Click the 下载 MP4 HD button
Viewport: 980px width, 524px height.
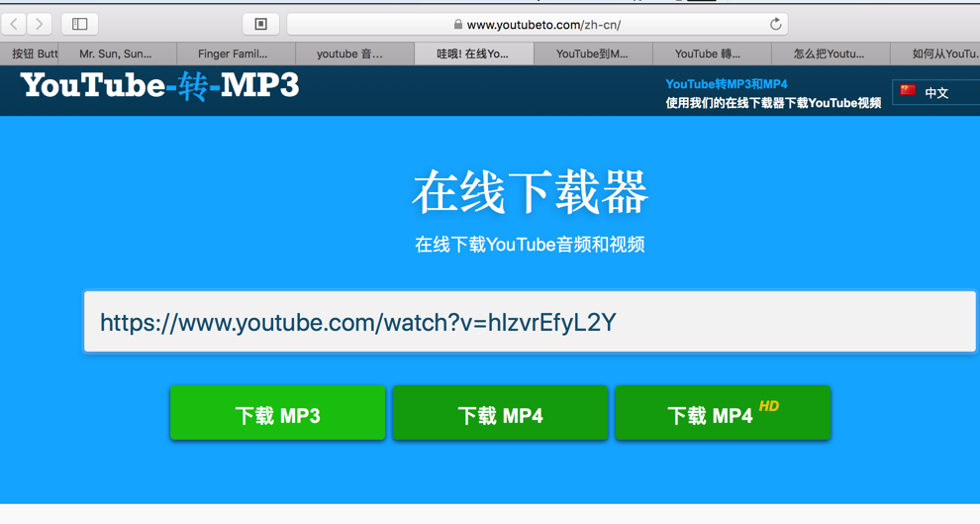[723, 413]
